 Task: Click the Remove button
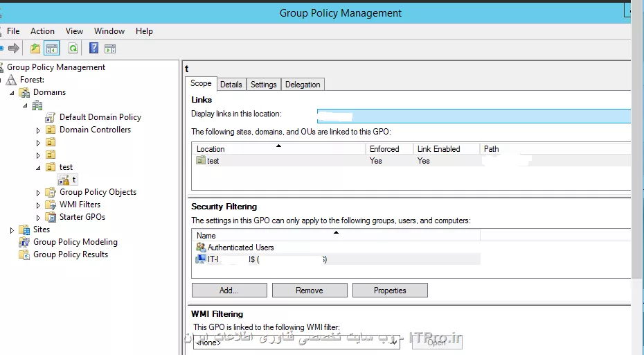(x=310, y=290)
